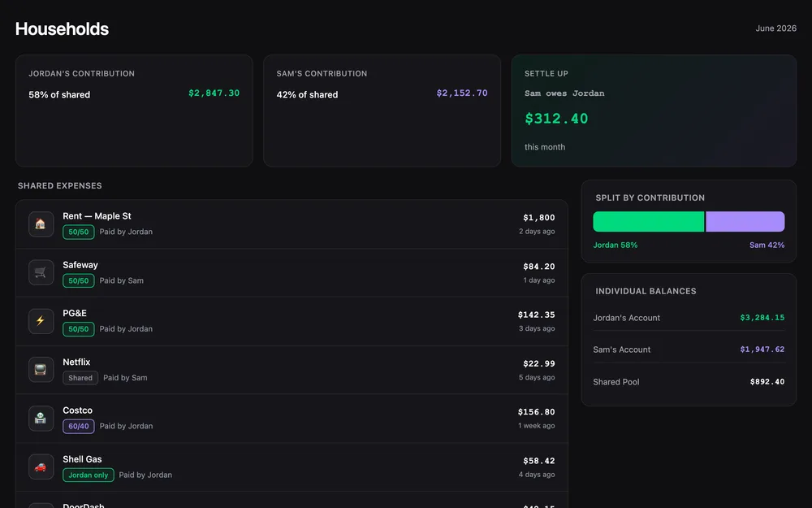812x508 pixels.
Task: Click the Shared Expenses section heading
Action: pyautogui.click(x=59, y=185)
